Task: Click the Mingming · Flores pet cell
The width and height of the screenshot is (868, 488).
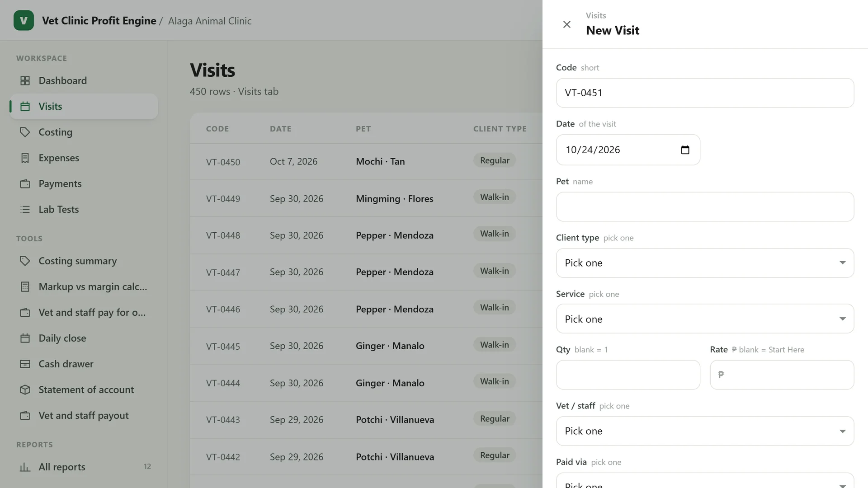Action: (x=394, y=198)
